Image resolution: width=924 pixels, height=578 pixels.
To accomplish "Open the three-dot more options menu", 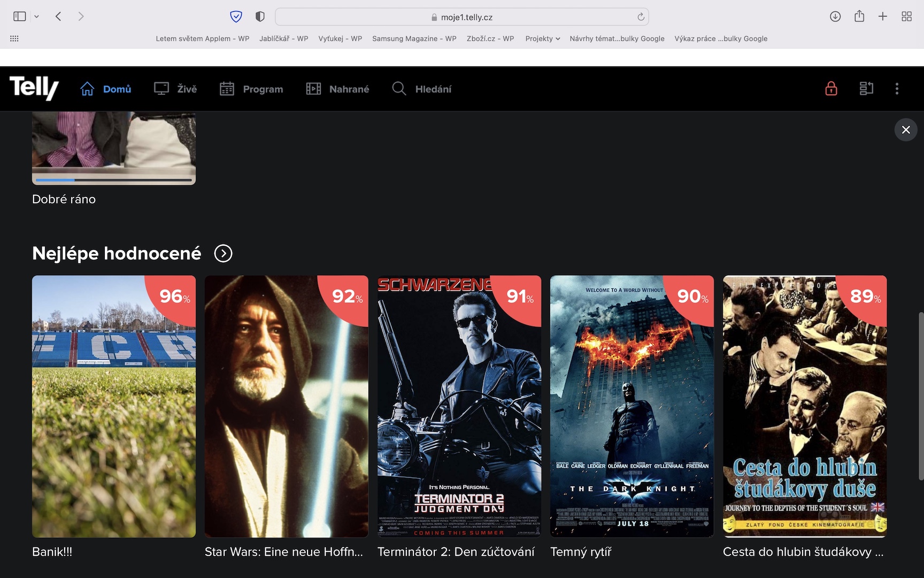I will [x=897, y=89].
